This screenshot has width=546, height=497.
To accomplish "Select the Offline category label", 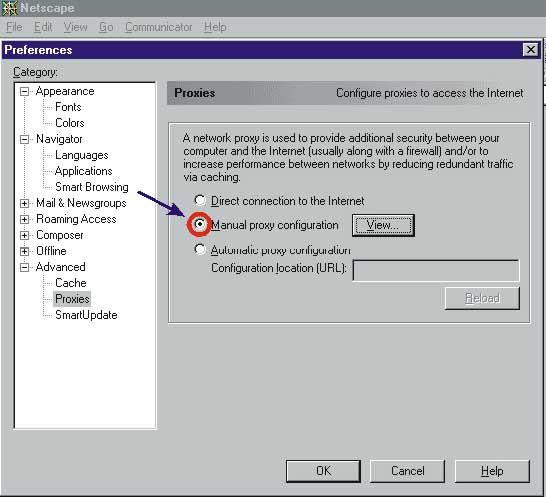I will point(51,251).
